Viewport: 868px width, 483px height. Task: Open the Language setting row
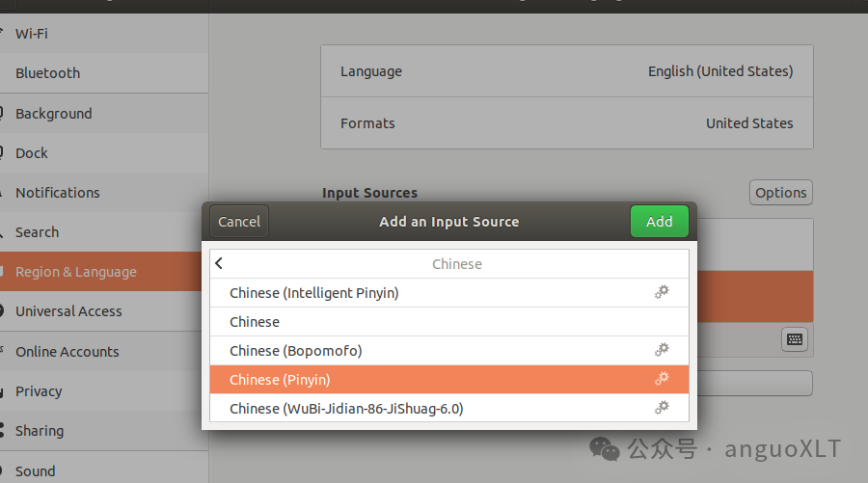pos(567,71)
